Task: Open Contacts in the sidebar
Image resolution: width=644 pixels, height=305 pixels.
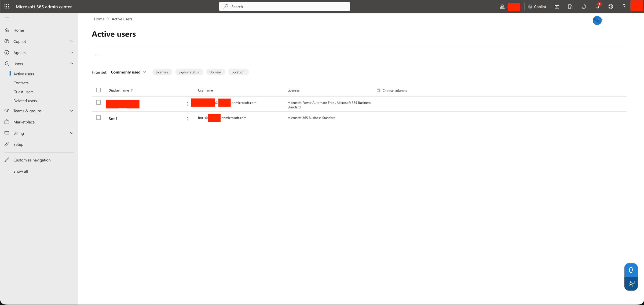Action: point(21,83)
